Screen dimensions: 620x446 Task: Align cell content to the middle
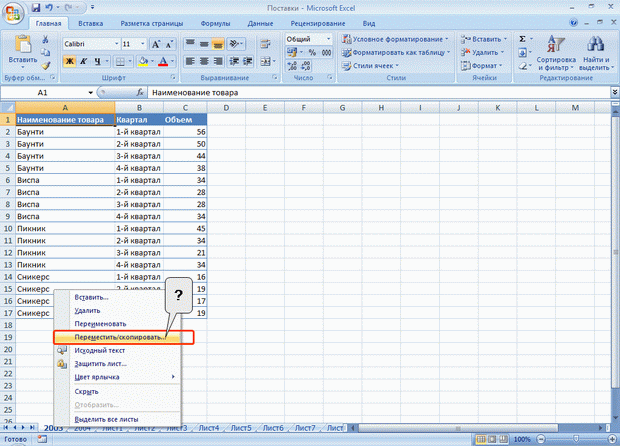click(204, 43)
